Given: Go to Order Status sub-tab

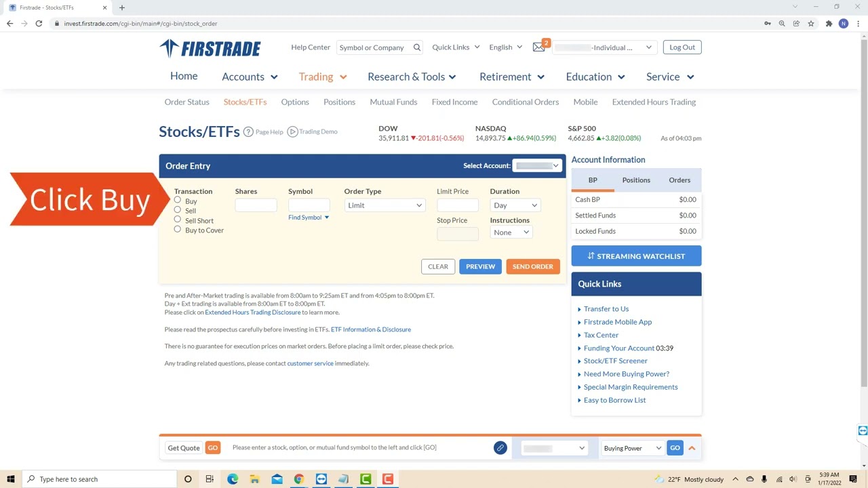Looking at the screenshot, I should pyautogui.click(x=186, y=102).
